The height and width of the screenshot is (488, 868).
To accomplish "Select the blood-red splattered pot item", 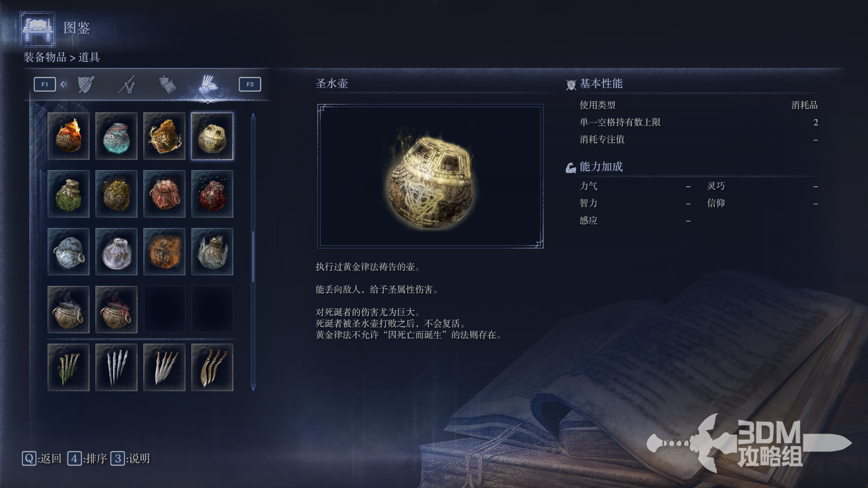I will coord(212,194).
